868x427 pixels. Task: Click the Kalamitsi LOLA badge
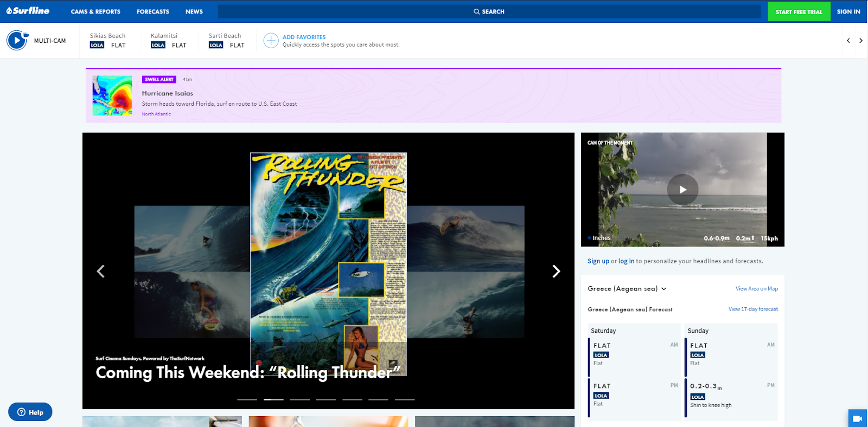(158, 46)
